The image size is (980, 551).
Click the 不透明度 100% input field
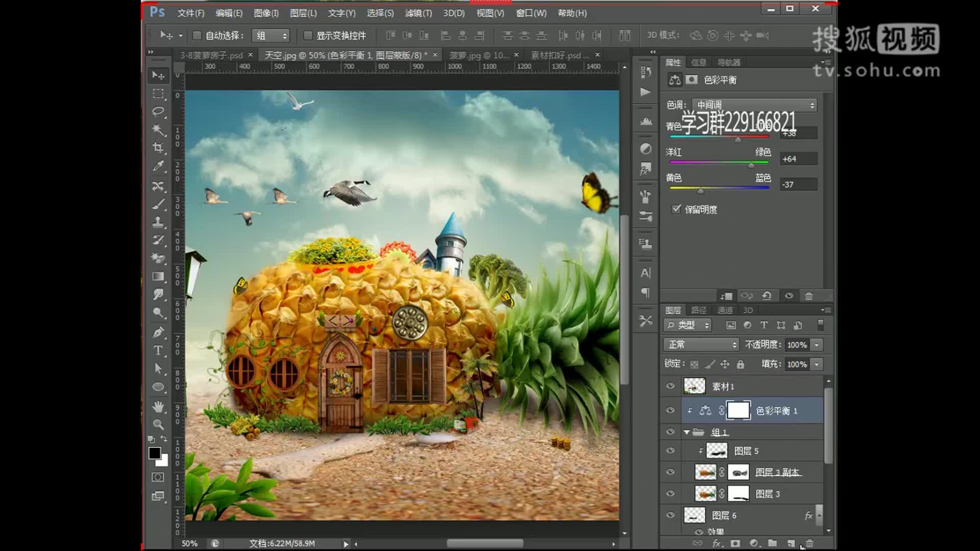coord(796,345)
